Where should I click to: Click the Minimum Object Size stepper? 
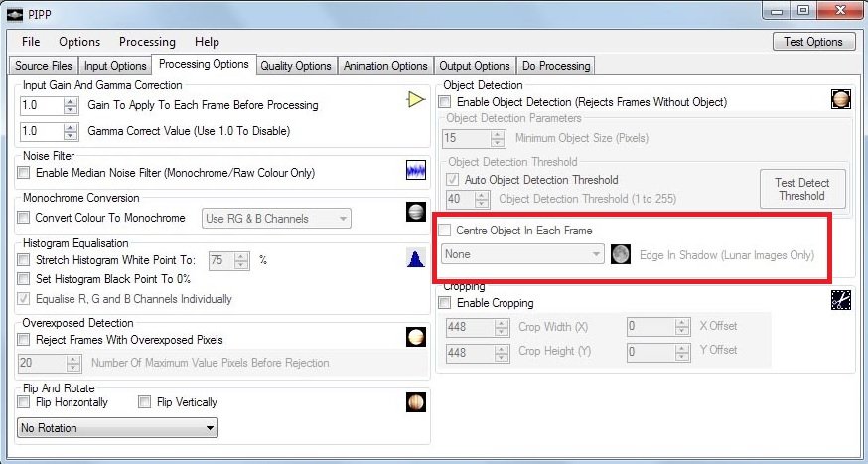click(x=499, y=138)
